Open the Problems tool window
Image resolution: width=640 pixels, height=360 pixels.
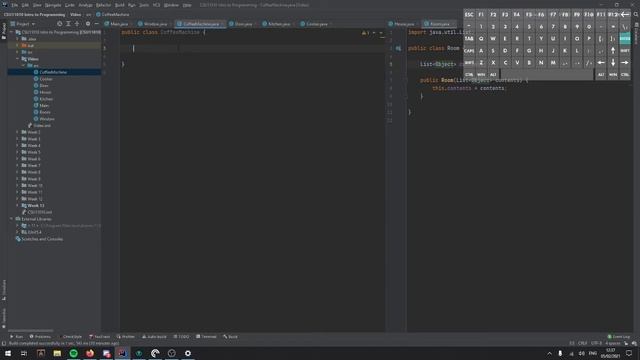(x=40, y=337)
